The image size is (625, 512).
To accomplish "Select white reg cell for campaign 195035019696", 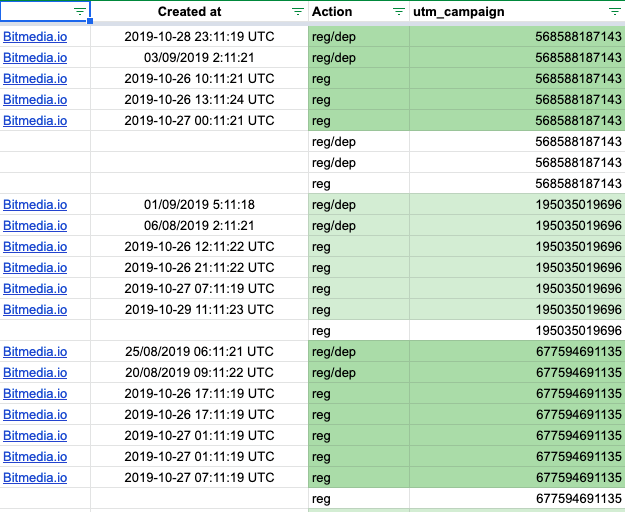I will 359,330.
